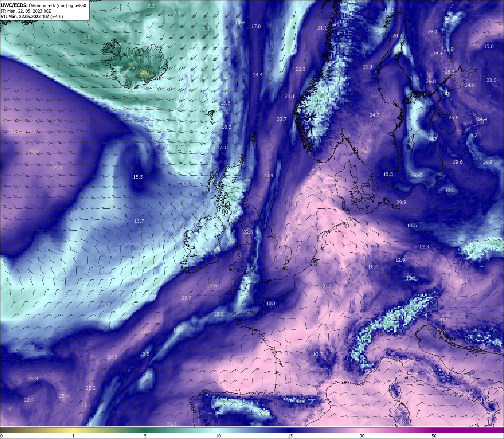This screenshot has height=439, width=504.
Task: Click the color scale tick labeled 30
Action: pos(362,436)
